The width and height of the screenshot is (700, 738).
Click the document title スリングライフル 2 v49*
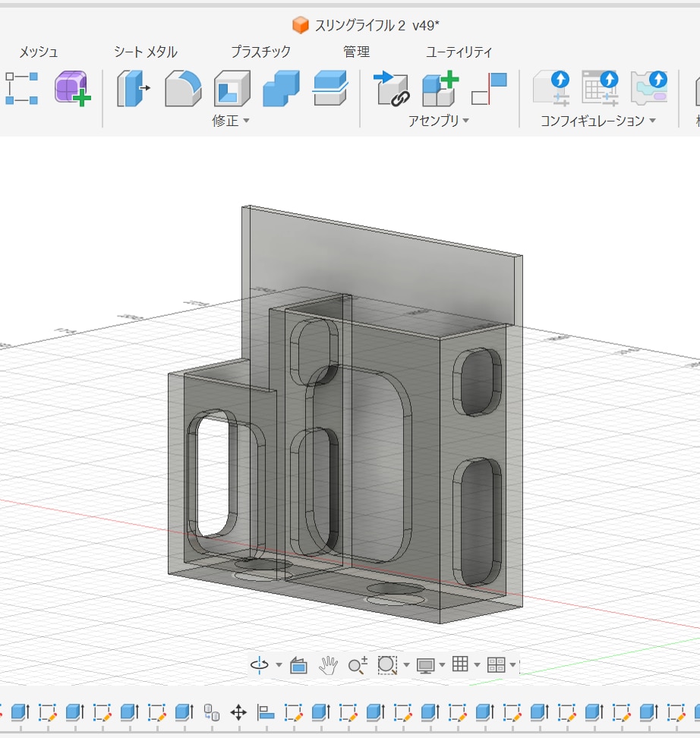click(x=377, y=25)
